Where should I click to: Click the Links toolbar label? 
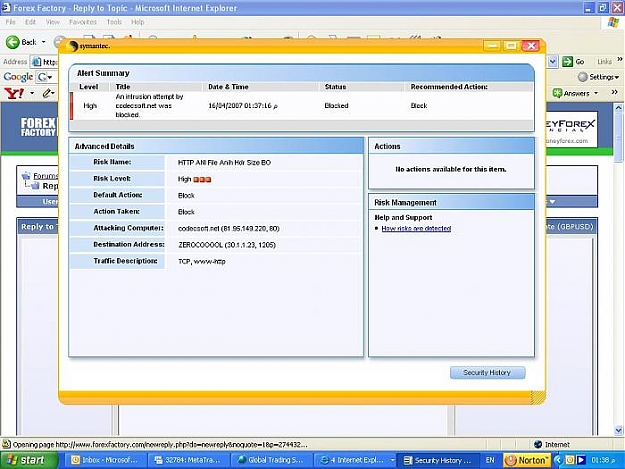pos(604,62)
